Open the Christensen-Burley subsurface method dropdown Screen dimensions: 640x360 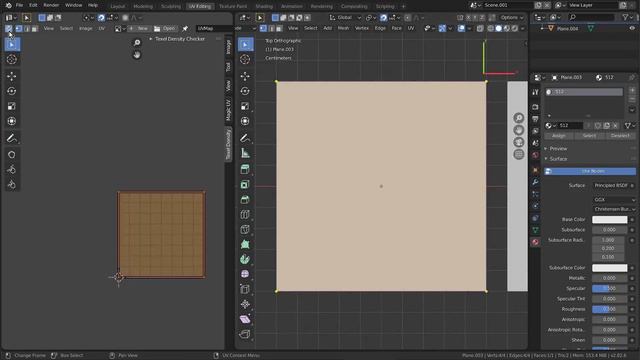(614, 209)
